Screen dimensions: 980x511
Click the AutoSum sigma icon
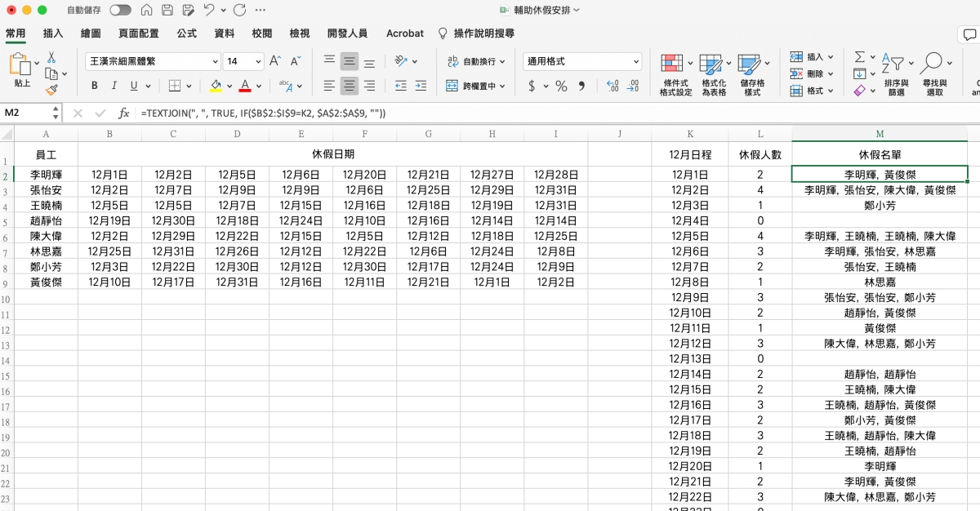point(859,57)
